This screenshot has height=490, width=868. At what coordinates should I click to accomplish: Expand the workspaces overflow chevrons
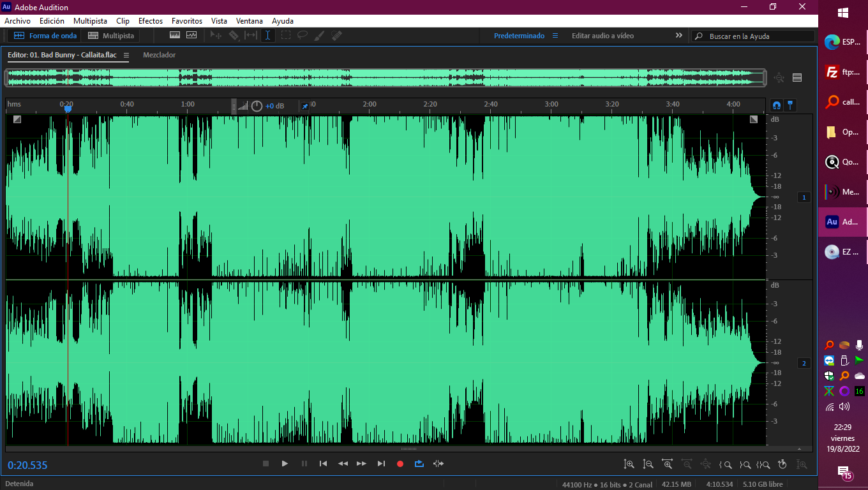tap(679, 36)
